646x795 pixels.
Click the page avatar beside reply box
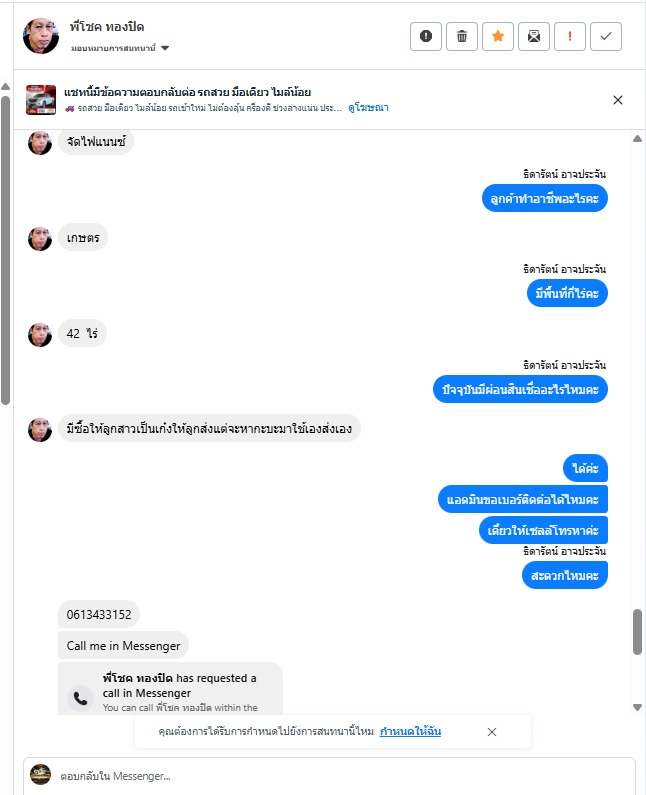(x=41, y=775)
